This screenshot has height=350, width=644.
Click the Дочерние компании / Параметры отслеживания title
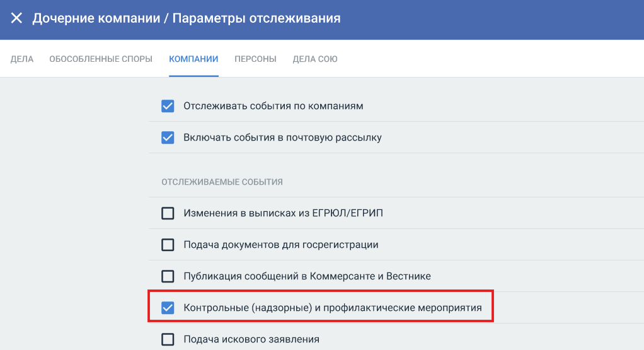click(x=187, y=18)
